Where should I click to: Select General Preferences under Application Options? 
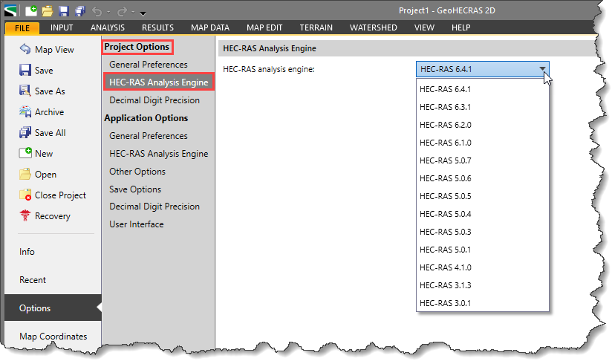tap(149, 136)
